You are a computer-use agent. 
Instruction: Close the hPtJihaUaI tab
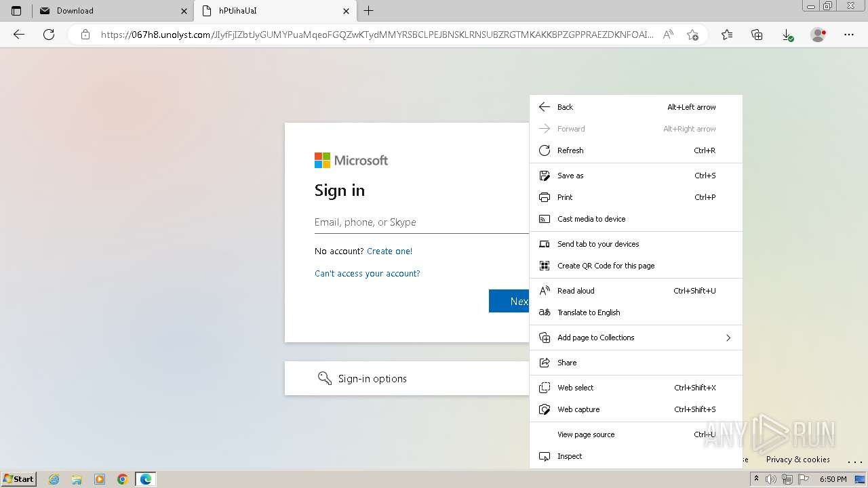pos(347,11)
